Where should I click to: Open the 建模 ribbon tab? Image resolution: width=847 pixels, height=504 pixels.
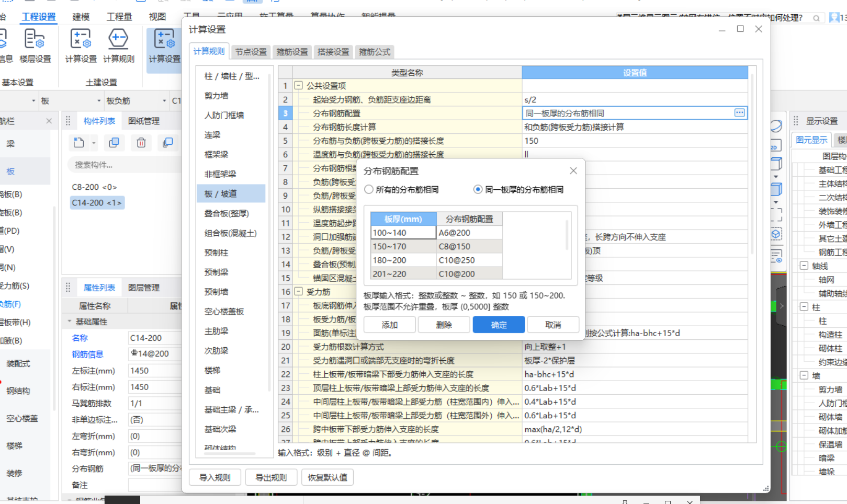pos(81,17)
